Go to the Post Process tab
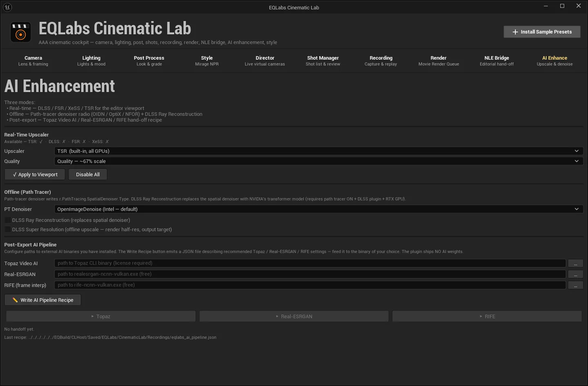 pos(149,60)
